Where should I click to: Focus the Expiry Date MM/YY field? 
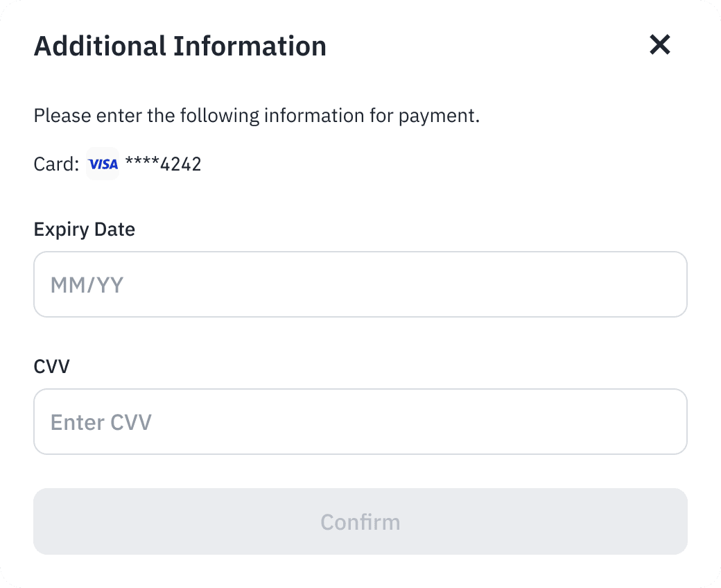coord(360,284)
